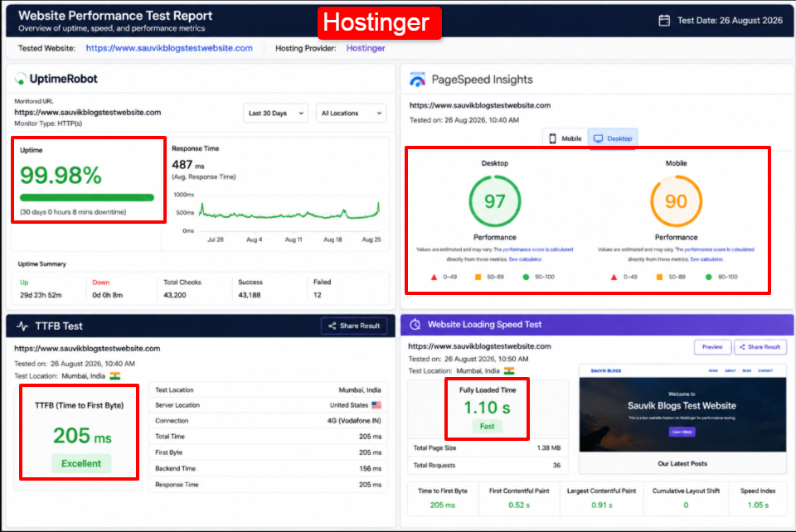Click the Down 0d 0h 8m value

tap(107, 295)
